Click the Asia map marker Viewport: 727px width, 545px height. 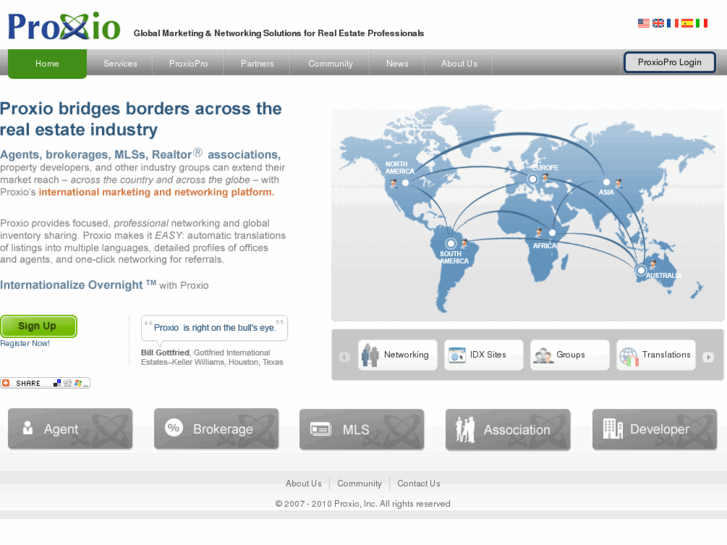(606, 182)
